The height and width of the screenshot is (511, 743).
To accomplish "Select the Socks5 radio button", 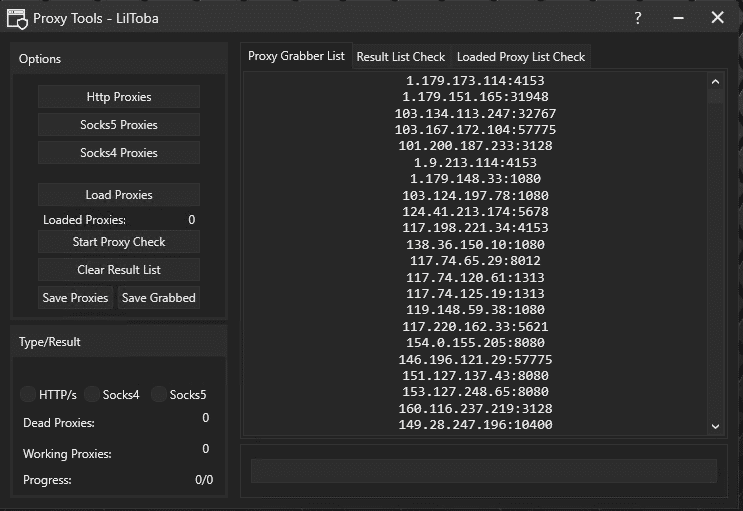I will tap(160, 395).
